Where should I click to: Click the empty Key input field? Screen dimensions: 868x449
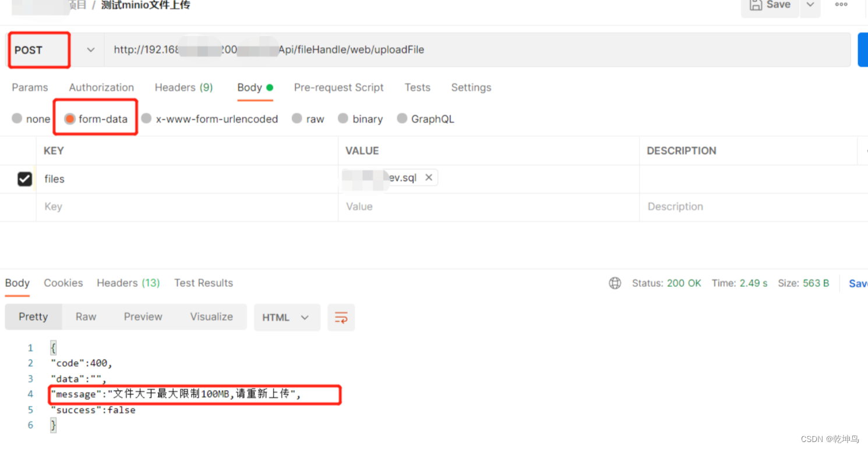(x=186, y=207)
